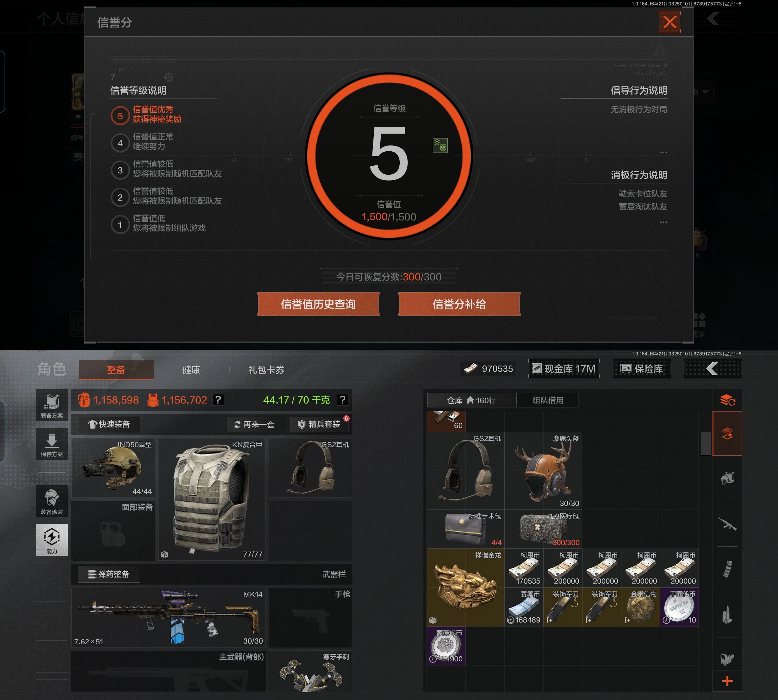The image size is (778, 700).
Task: Select the 组队借用 tab
Action: [x=548, y=400]
